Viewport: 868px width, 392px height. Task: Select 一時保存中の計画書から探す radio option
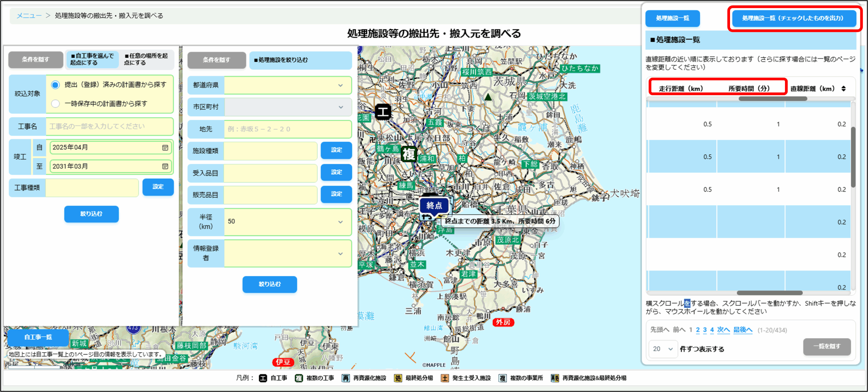[56, 104]
